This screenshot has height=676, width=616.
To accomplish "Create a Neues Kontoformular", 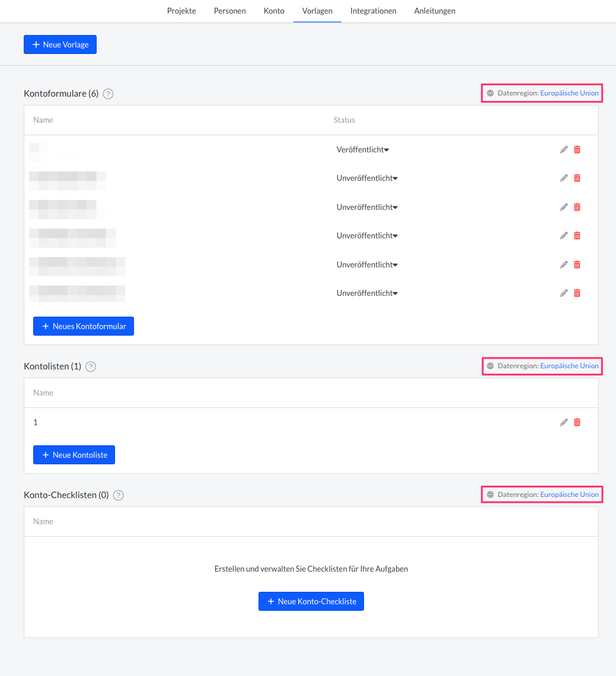I will tap(84, 326).
